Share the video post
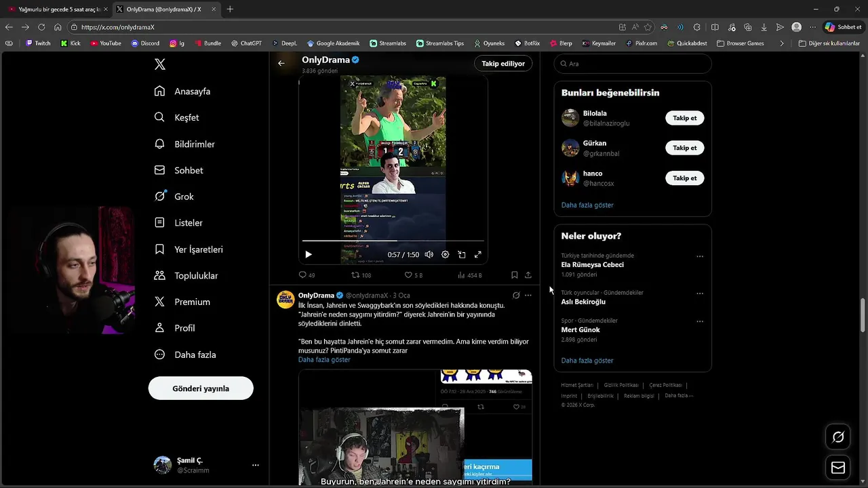 click(x=528, y=275)
